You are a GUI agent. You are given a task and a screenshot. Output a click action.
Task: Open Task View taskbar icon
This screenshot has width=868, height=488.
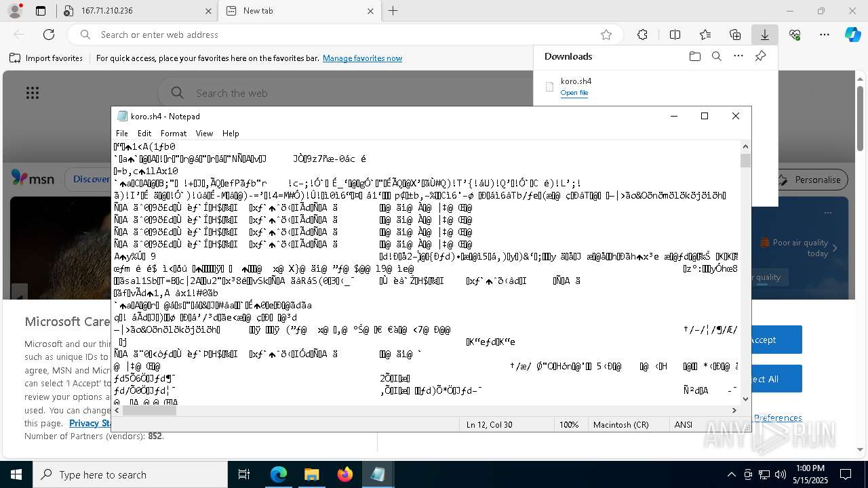click(x=244, y=474)
